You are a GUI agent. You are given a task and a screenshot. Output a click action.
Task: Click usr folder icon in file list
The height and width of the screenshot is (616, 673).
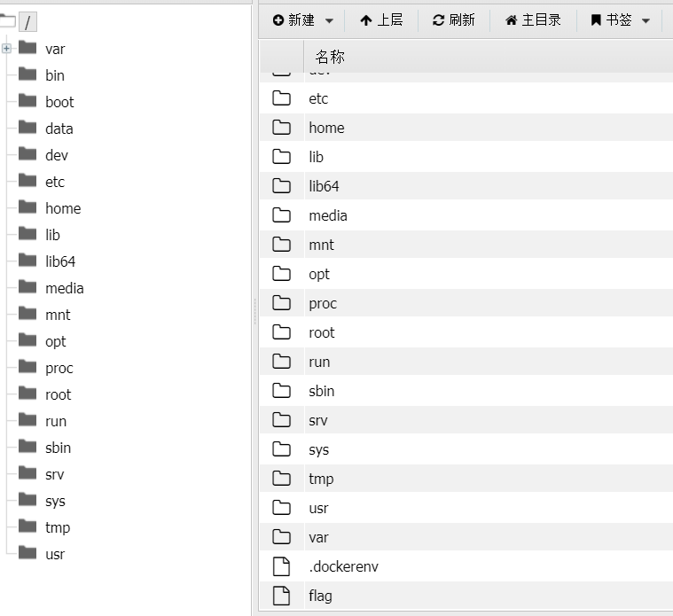point(282,508)
